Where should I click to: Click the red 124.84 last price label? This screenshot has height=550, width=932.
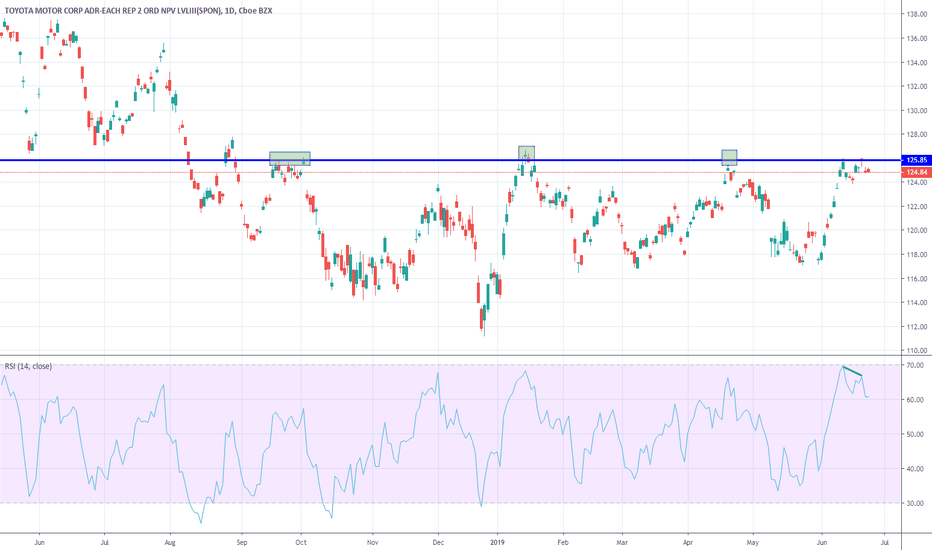(915, 172)
